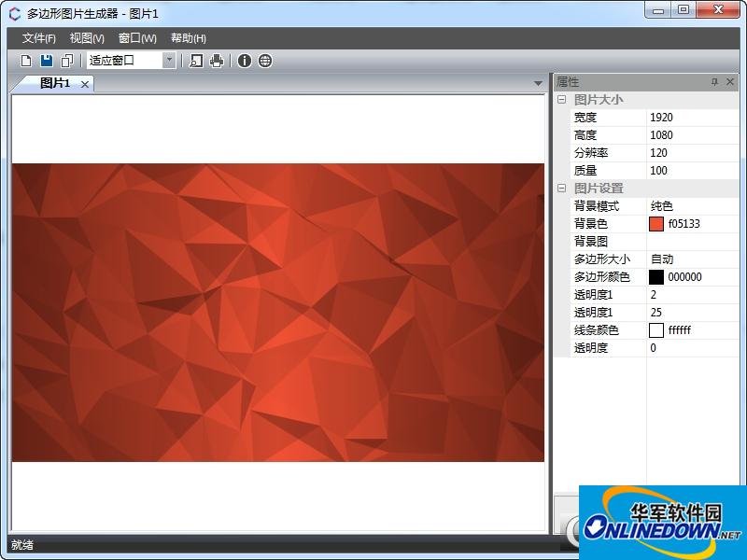
Task: Minimize the 多边形图片生成器 window
Action: click(x=659, y=10)
